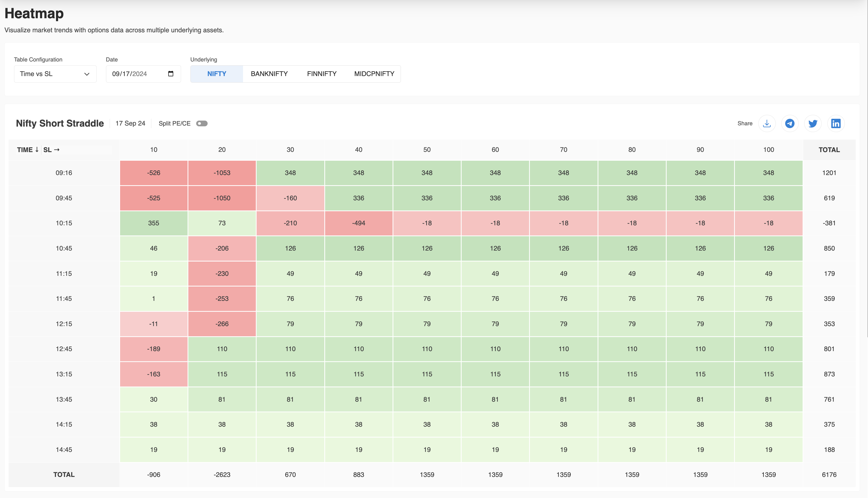Click the 873 total for 13:15 row
The width and height of the screenshot is (868, 498).
[x=829, y=374]
